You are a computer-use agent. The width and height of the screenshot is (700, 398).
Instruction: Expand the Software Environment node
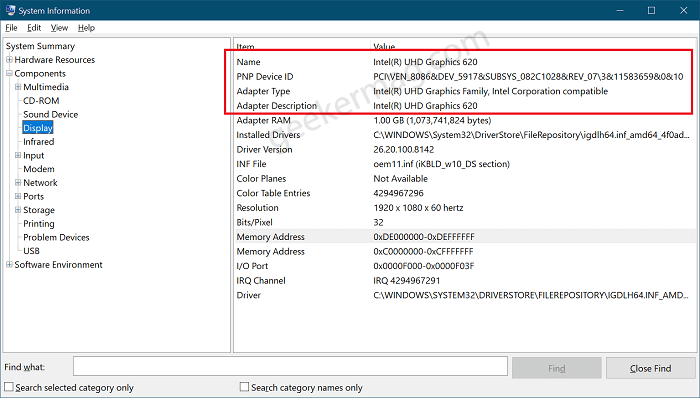pos(9,265)
